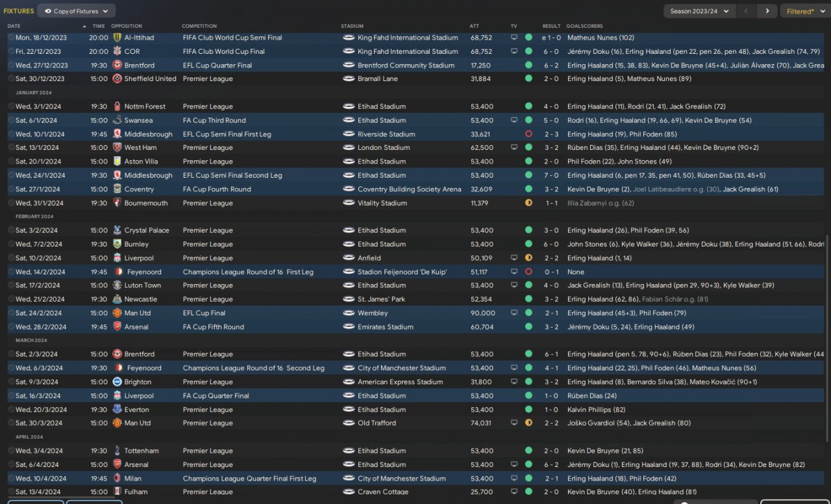Tick the selection circle for Wed, 20/3/2024

coord(11,410)
